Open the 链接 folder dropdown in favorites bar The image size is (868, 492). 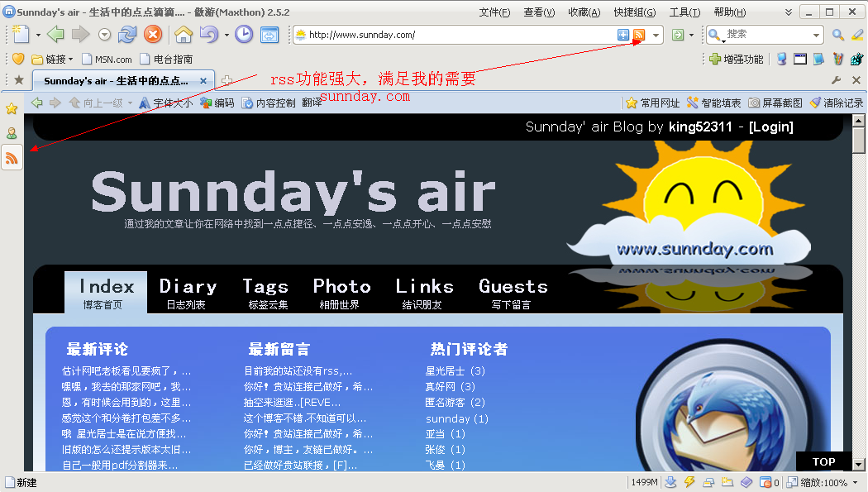pyautogui.click(x=52, y=59)
